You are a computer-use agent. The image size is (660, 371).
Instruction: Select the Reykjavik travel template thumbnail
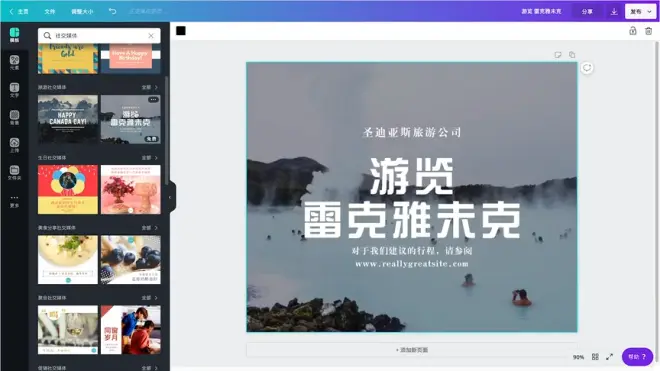(130, 119)
